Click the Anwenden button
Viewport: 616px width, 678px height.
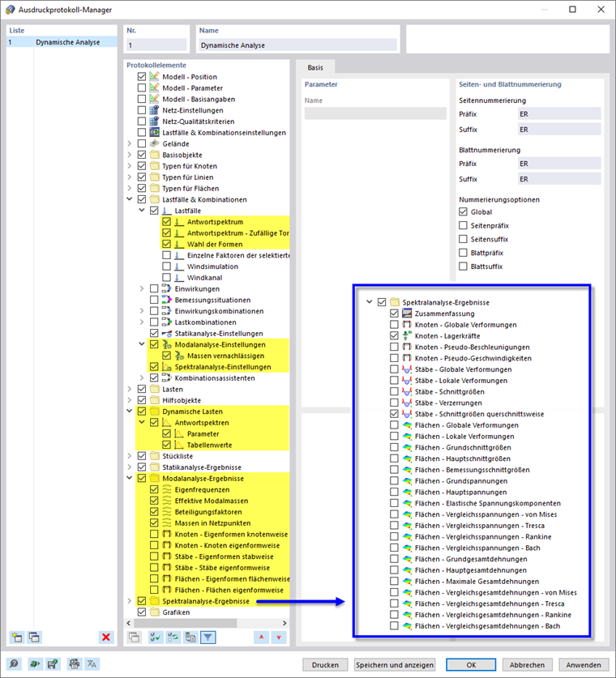[584, 664]
